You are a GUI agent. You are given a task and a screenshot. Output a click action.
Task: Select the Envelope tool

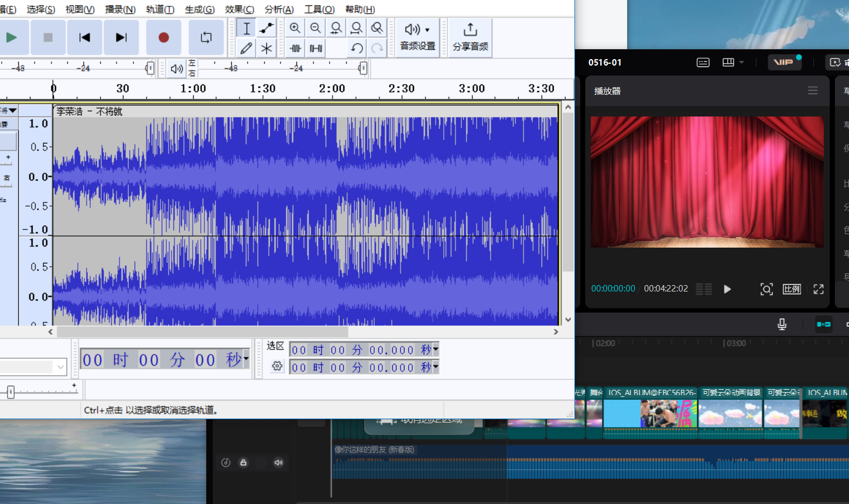click(267, 28)
